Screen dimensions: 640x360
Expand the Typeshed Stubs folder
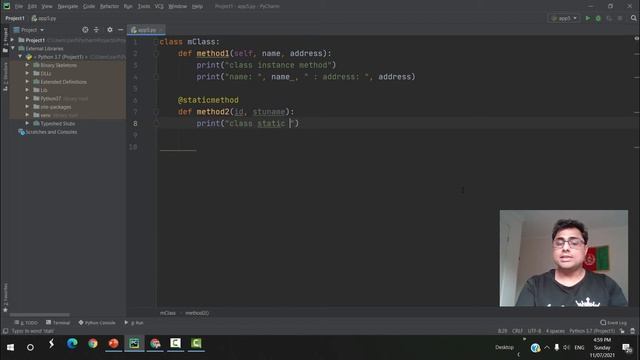tap(27, 123)
